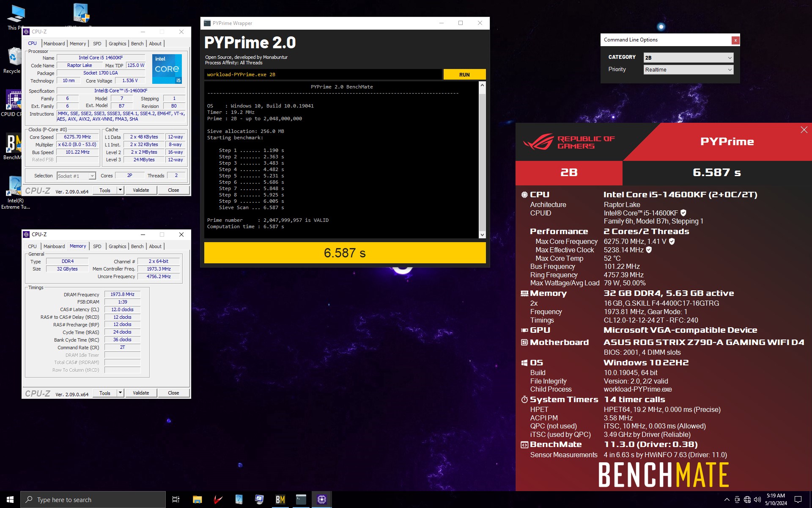Select the This PC desktop icon
The width and height of the screenshot is (812, 508).
(x=15, y=18)
